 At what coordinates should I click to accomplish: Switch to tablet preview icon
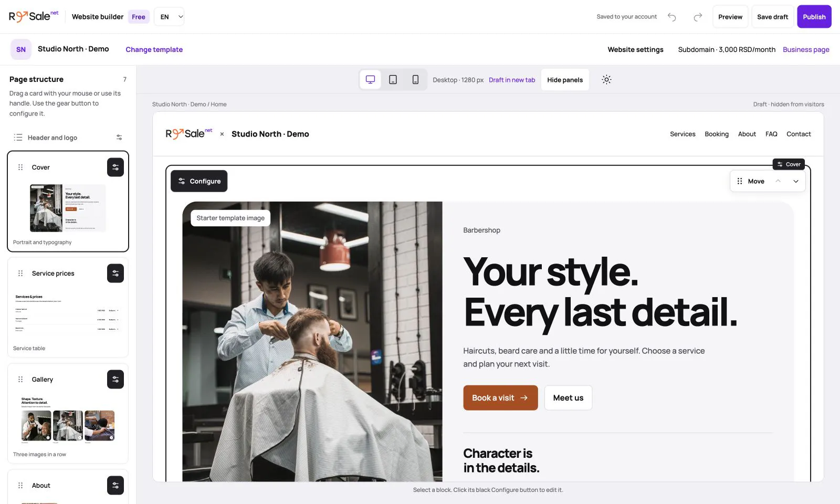coord(393,80)
